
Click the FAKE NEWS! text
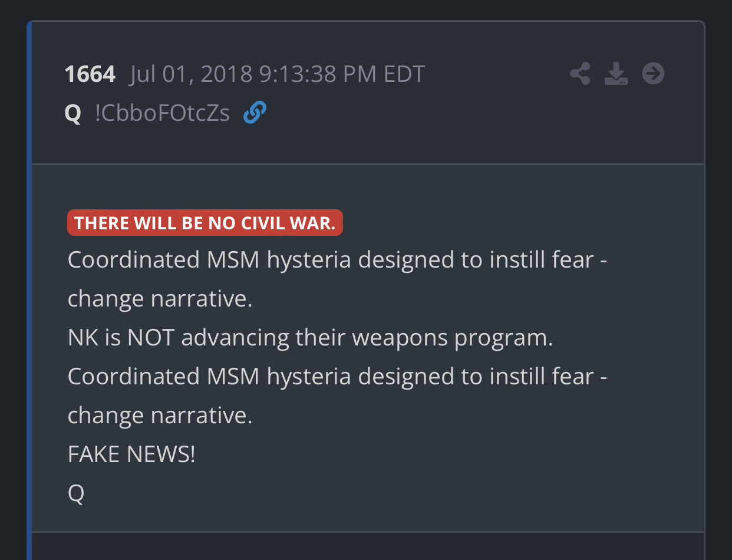[x=131, y=454]
